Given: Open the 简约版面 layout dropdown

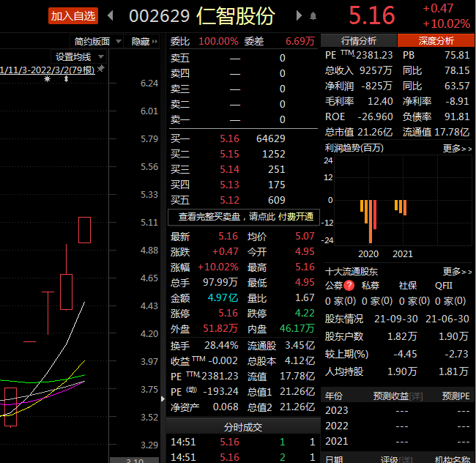Looking at the screenshot, I should (96, 42).
